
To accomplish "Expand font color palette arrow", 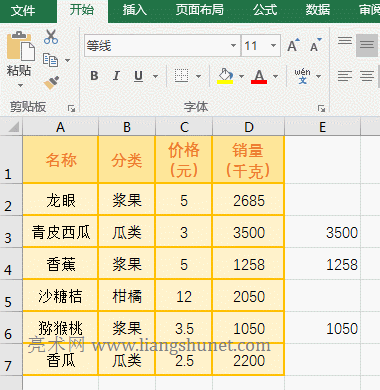I will pos(275,76).
